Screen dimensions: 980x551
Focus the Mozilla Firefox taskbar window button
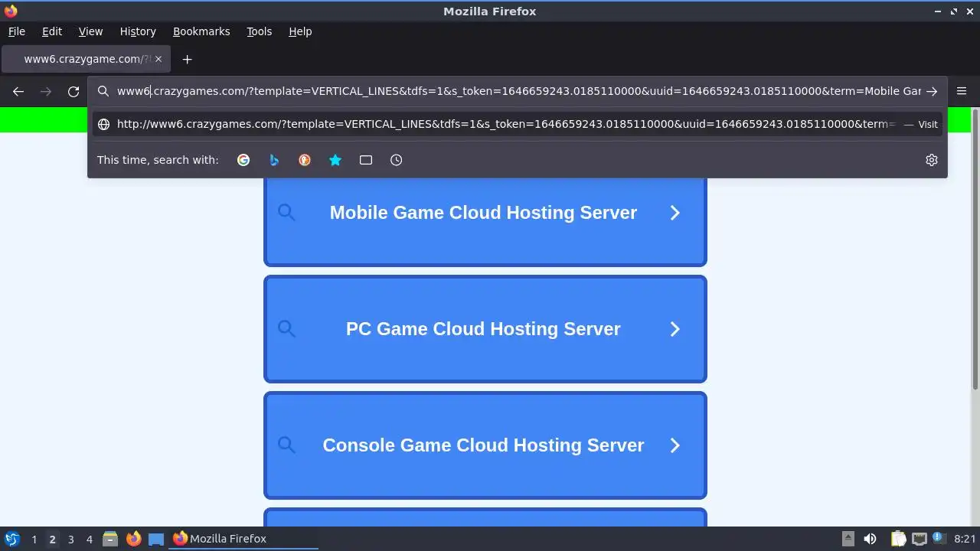[x=243, y=539]
